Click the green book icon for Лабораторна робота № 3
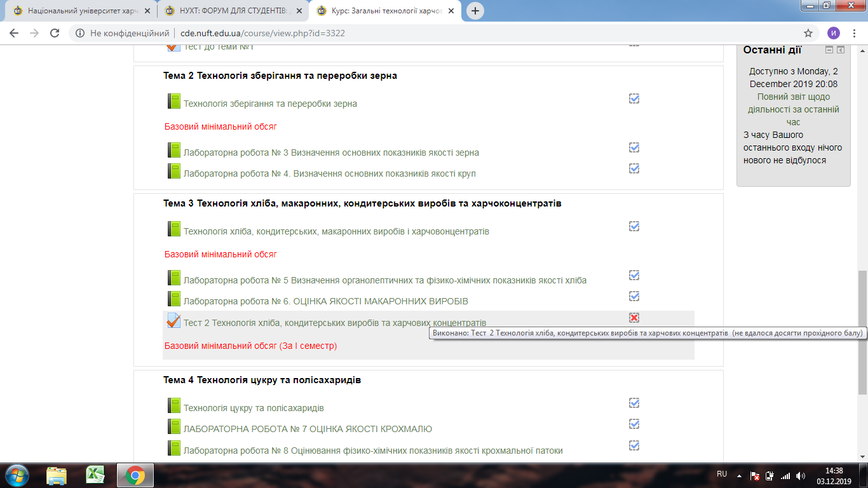The width and height of the screenshot is (868, 488). pos(173,151)
